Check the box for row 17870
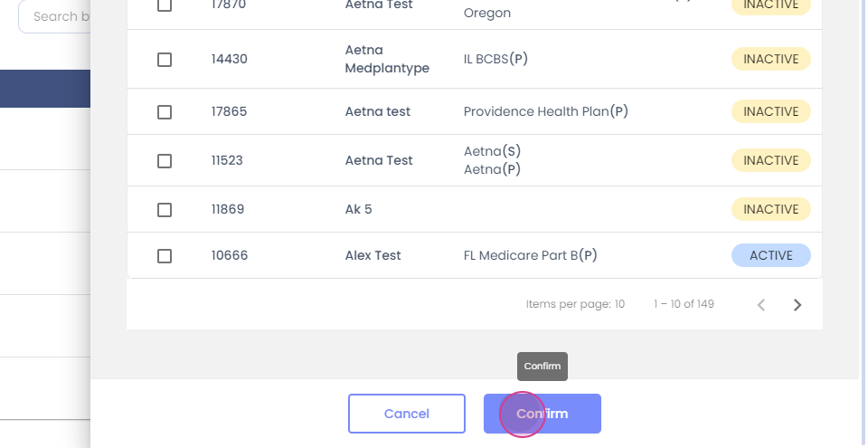This screenshot has width=868, height=448. tap(165, 5)
